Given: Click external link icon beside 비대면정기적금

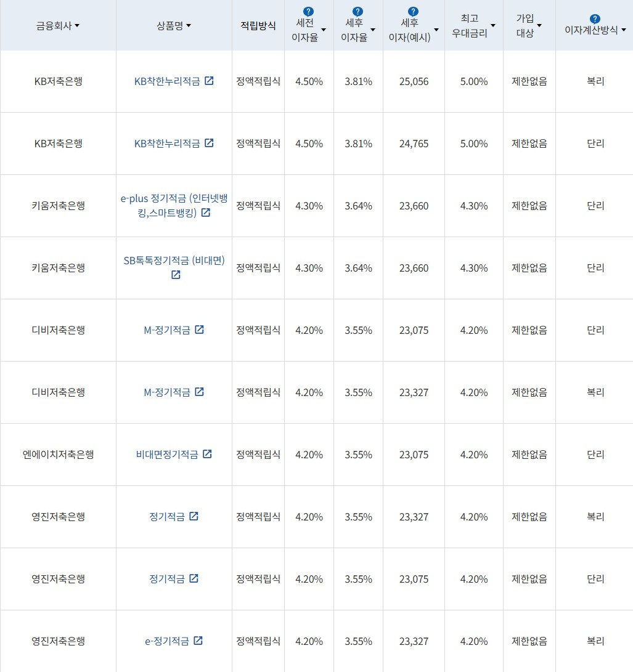Looking at the screenshot, I should (207, 454).
